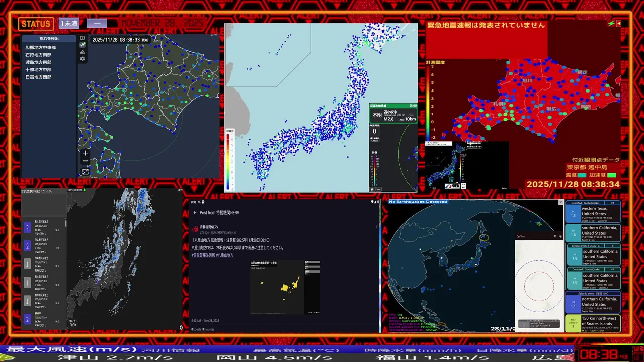644x362 pixels.
Task: Click the green lightning icon at top right
Action: 611,24
